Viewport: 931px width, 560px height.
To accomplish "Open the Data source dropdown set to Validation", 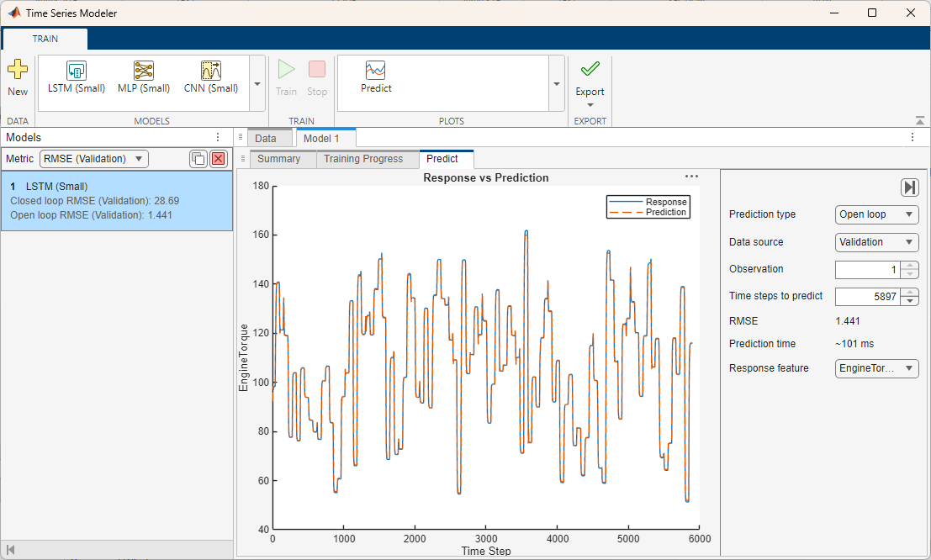I will [876, 242].
